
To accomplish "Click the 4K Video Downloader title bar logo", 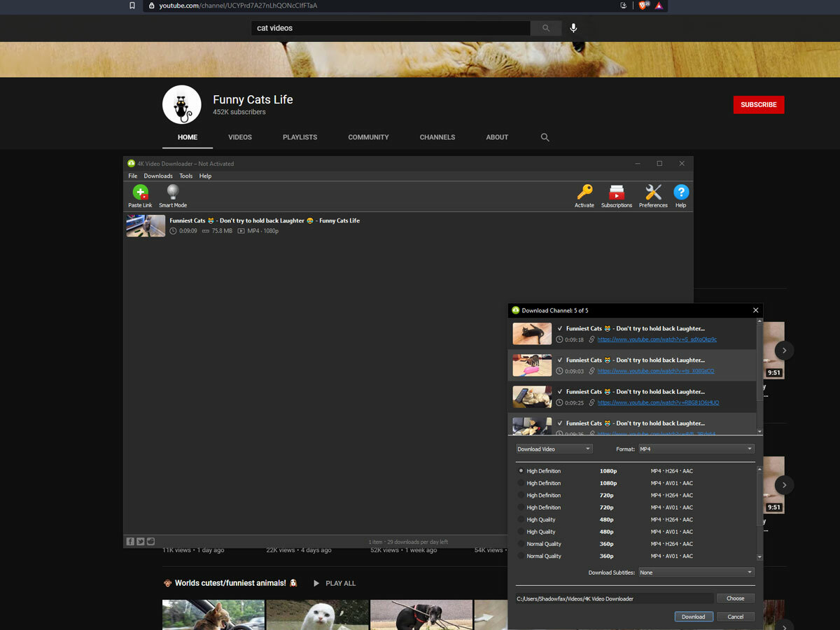I will 131,163.
